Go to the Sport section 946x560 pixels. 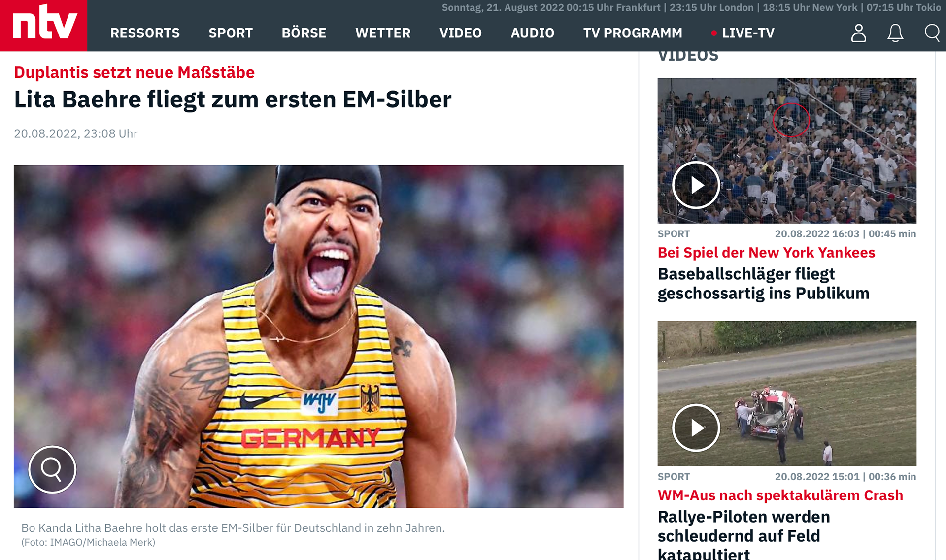click(x=231, y=33)
